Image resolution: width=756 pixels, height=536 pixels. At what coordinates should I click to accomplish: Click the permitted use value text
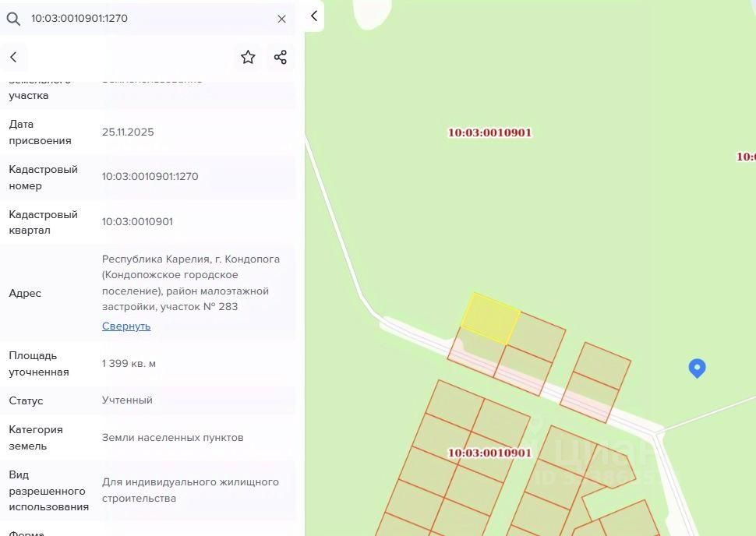190,490
